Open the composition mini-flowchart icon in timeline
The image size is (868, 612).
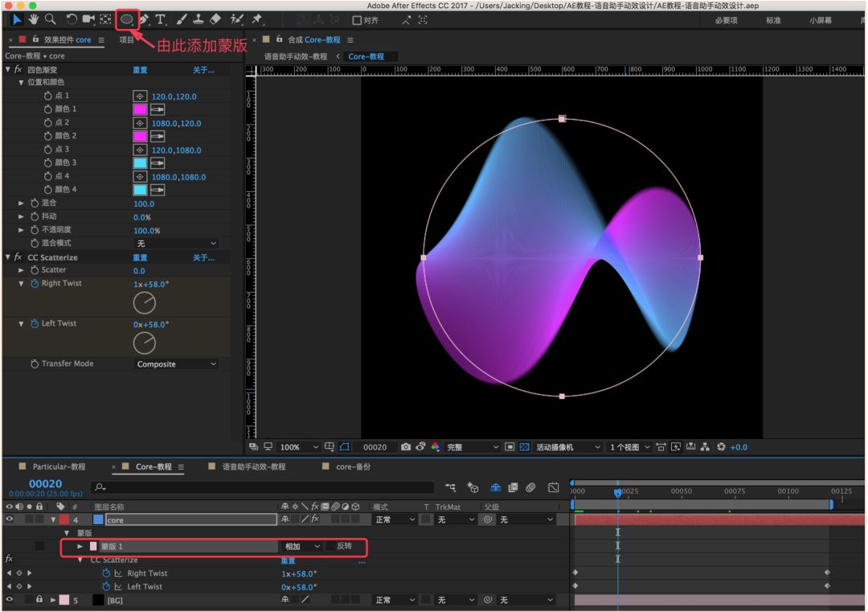click(451, 487)
